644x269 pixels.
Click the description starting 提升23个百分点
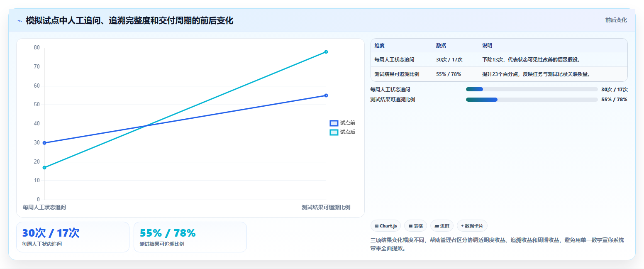tap(536, 74)
